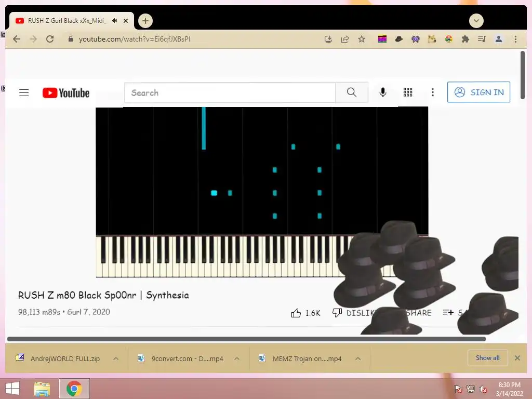532x399 pixels.
Task: Close the downloads bar
Action: click(517, 358)
